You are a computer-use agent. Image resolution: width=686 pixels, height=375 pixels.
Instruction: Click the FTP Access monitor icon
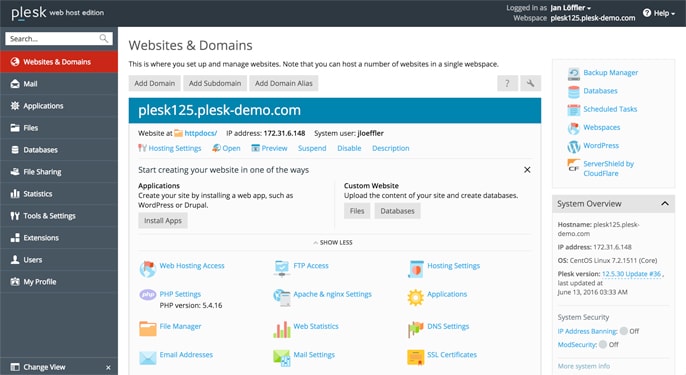click(282, 268)
